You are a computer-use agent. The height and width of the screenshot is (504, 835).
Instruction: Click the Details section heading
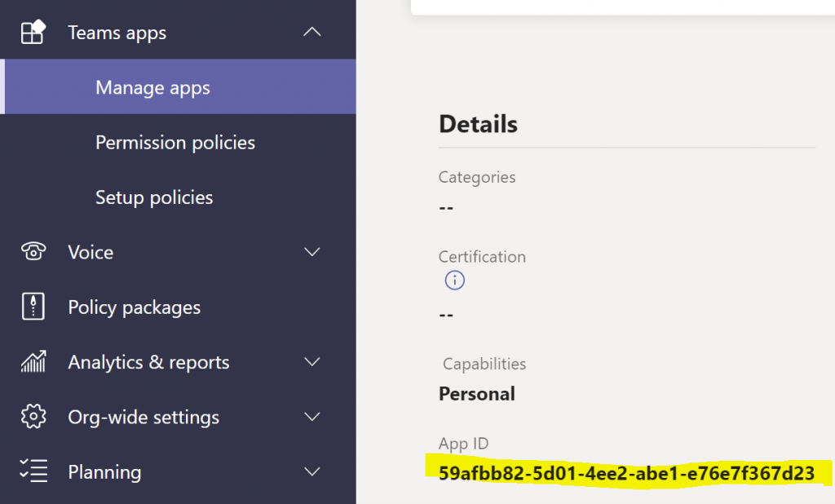coord(478,124)
